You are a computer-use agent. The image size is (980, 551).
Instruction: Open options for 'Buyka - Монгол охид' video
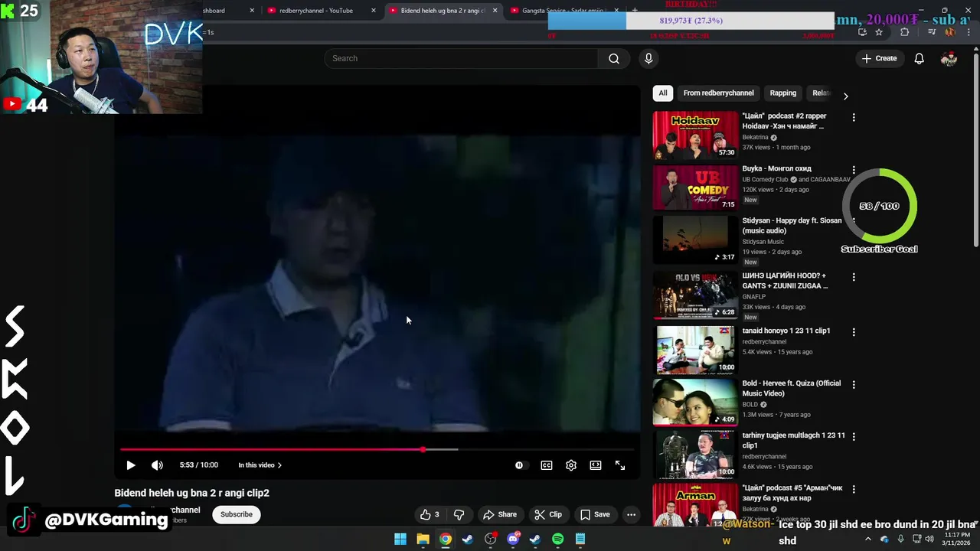click(854, 170)
